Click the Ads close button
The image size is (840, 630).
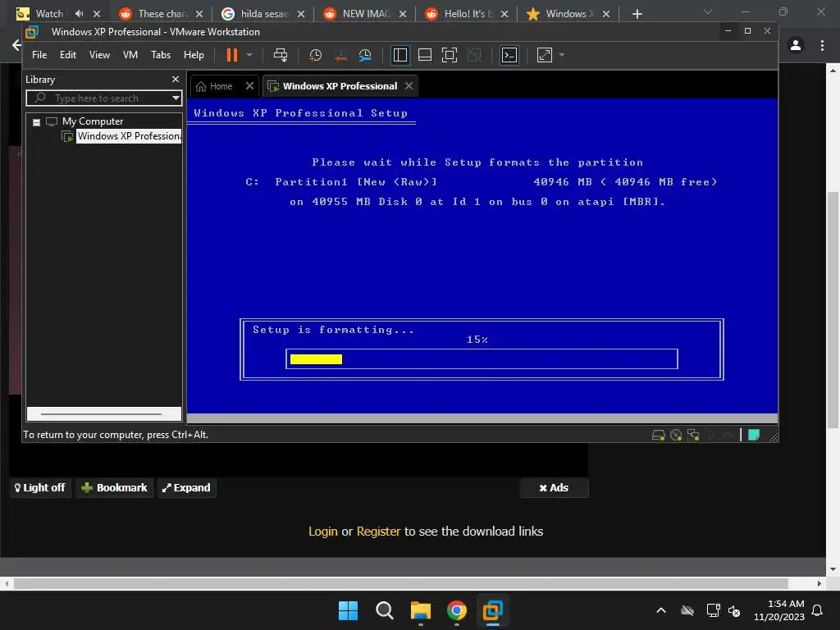[x=554, y=487]
